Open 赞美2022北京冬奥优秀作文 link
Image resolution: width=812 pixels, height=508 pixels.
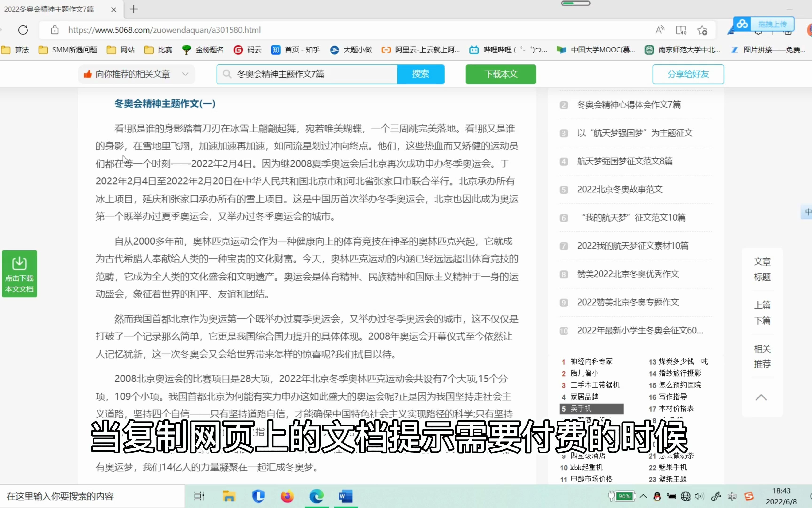point(628,274)
